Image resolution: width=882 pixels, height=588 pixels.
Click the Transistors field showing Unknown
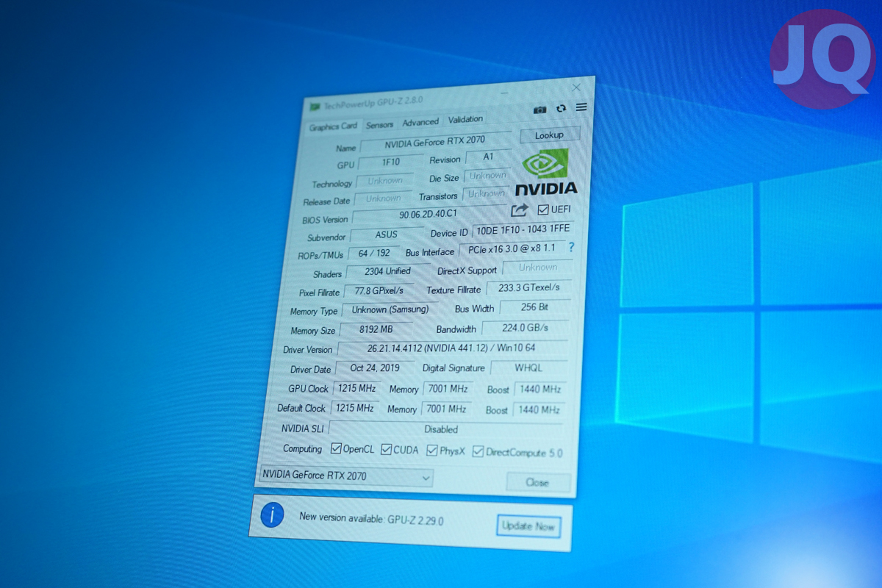486,194
